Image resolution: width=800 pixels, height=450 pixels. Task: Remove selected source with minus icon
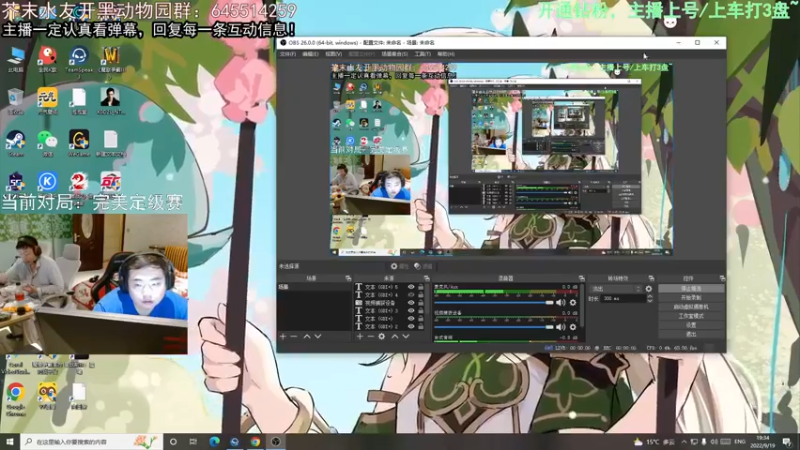coord(370,337)
